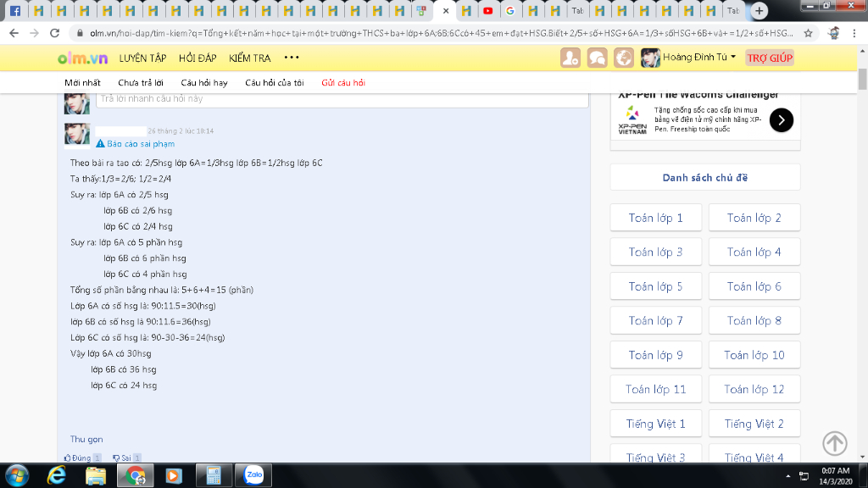
Task: Open the HỎI ĐÁP menu
Action: click(198, 58)
